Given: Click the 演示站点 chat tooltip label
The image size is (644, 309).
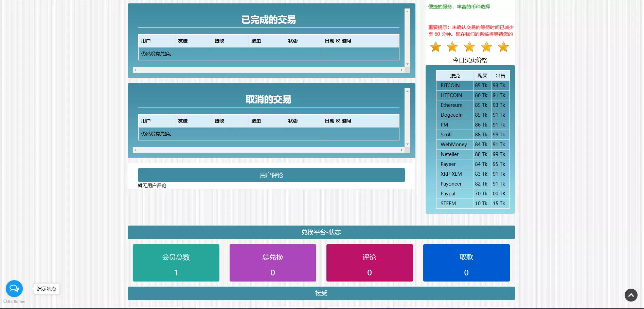Looking at the screenshot, I should tap(47, 289).
